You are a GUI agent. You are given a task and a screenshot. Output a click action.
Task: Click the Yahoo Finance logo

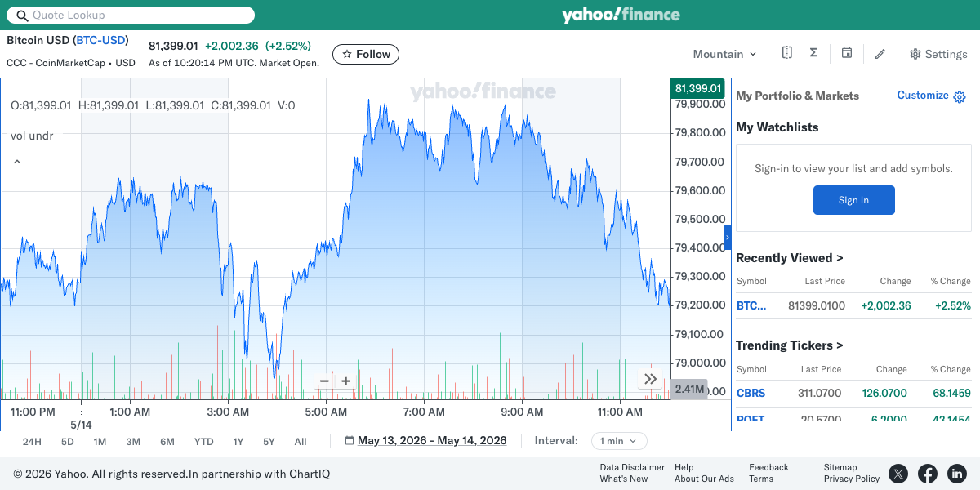click(x=621, y=15)
